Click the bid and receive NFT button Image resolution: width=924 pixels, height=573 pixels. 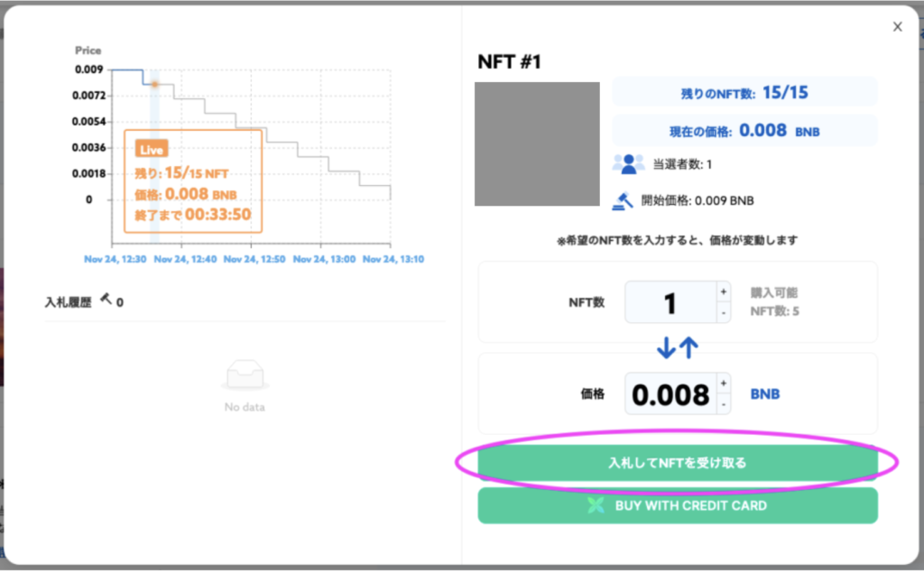(x=677, y=463)
